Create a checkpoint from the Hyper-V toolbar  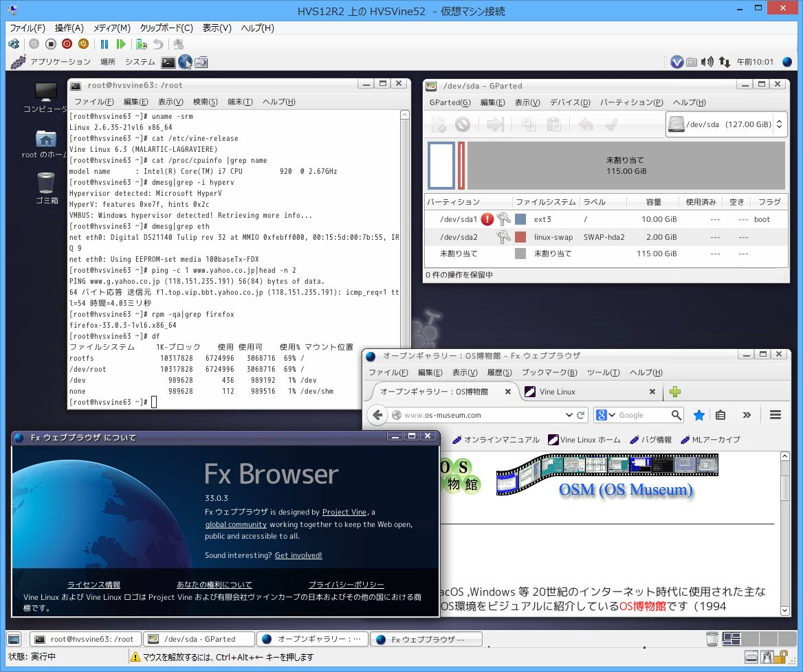pyautogui.click(x=142, y=45)
